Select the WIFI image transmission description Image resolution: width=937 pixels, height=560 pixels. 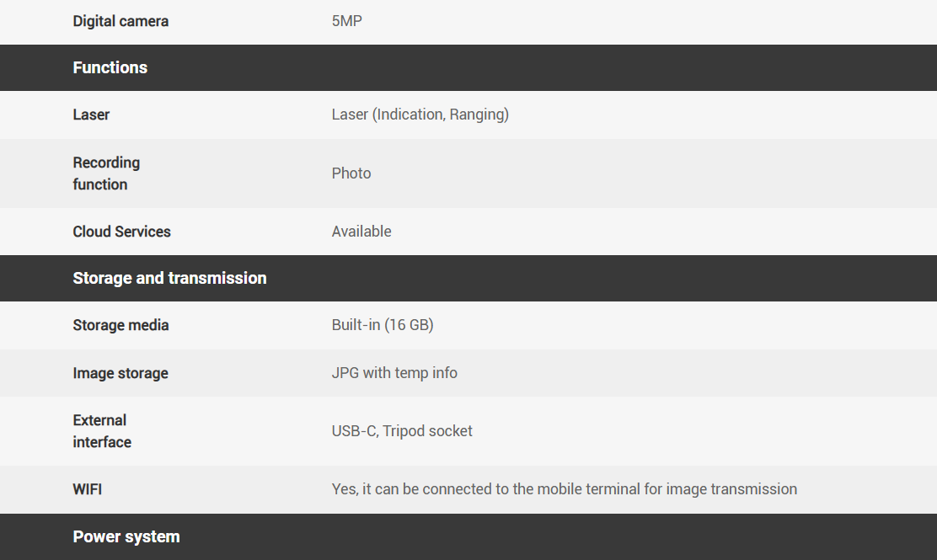tap(564, 489)
